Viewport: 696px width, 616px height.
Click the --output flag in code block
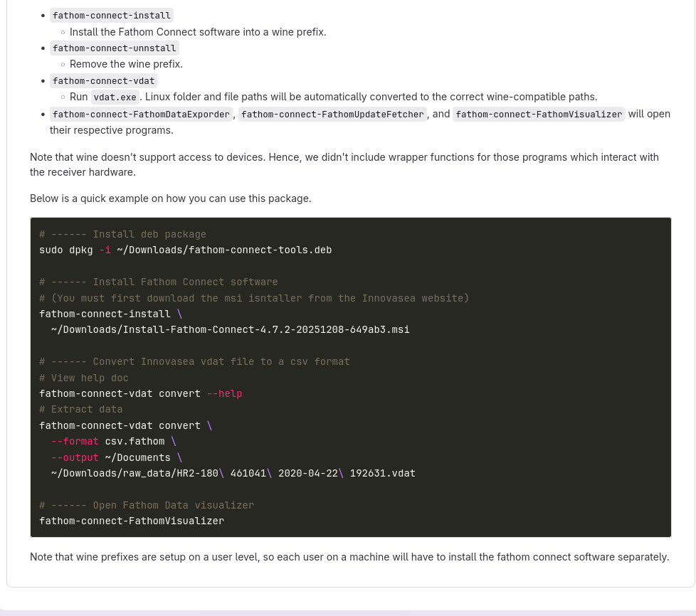(x=75, y=457)
